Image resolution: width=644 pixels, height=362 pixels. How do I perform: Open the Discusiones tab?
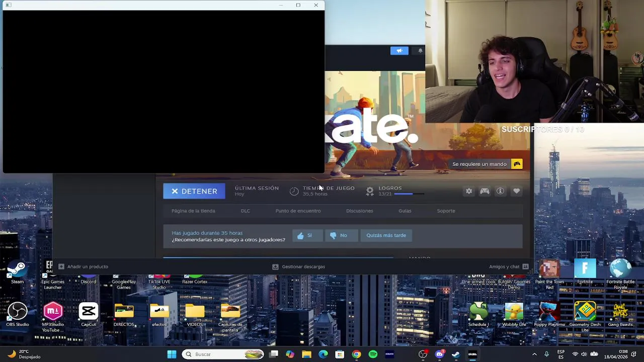[x=359, y=211]
